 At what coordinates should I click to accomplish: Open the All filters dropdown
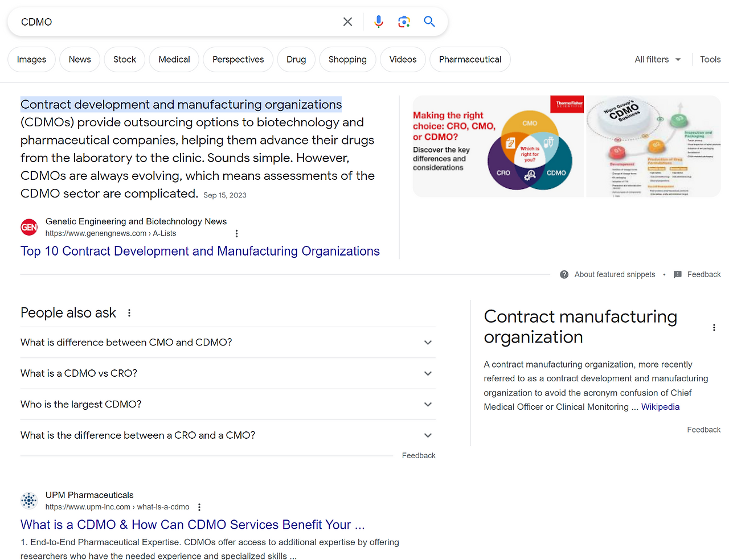point(658,59)
